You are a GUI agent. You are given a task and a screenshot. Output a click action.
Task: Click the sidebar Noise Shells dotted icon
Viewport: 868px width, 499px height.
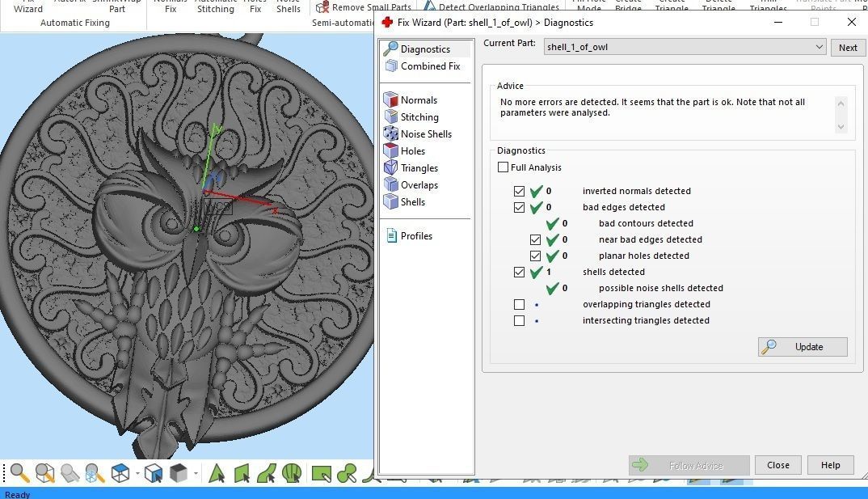coord(391,133)
